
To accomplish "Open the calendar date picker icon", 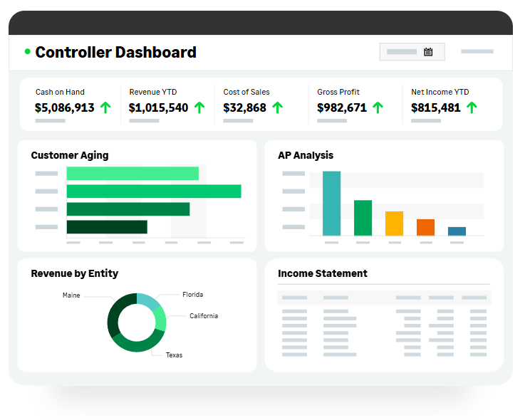I will 428,52.
